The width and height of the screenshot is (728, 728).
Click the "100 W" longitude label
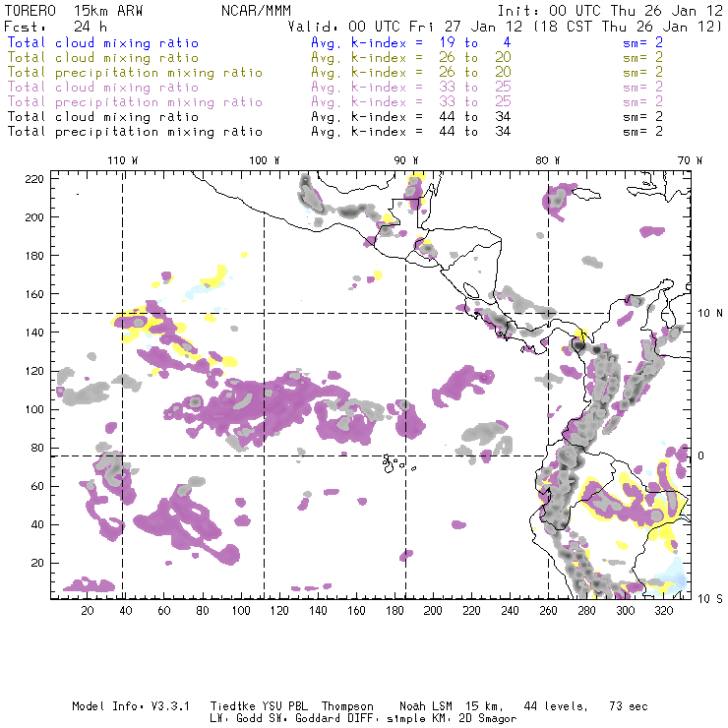pos(265,160)
